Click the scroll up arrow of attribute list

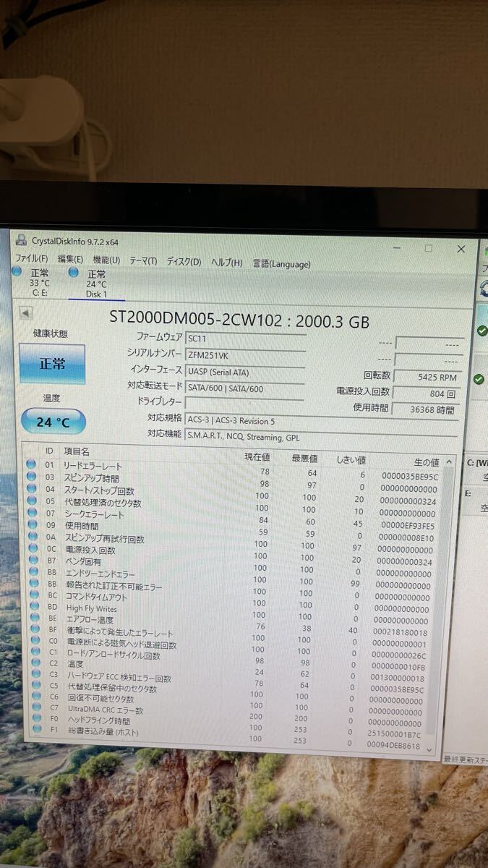point(449,461)
